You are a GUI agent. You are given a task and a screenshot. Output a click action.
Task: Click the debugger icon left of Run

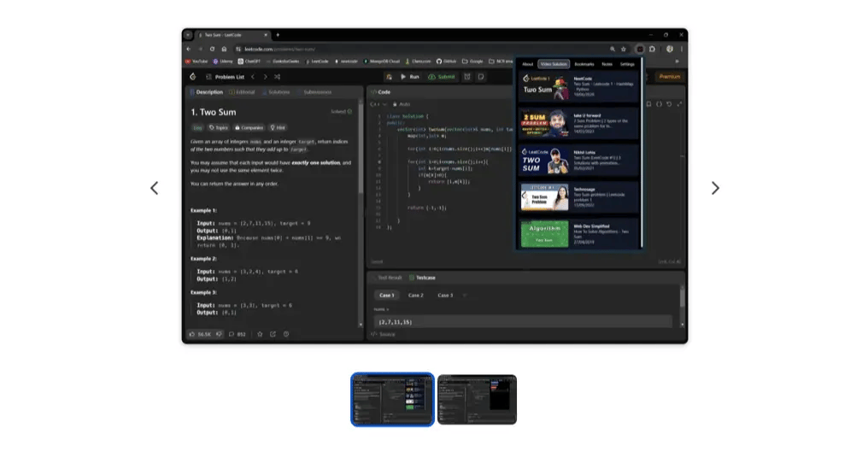click(390, 77)
